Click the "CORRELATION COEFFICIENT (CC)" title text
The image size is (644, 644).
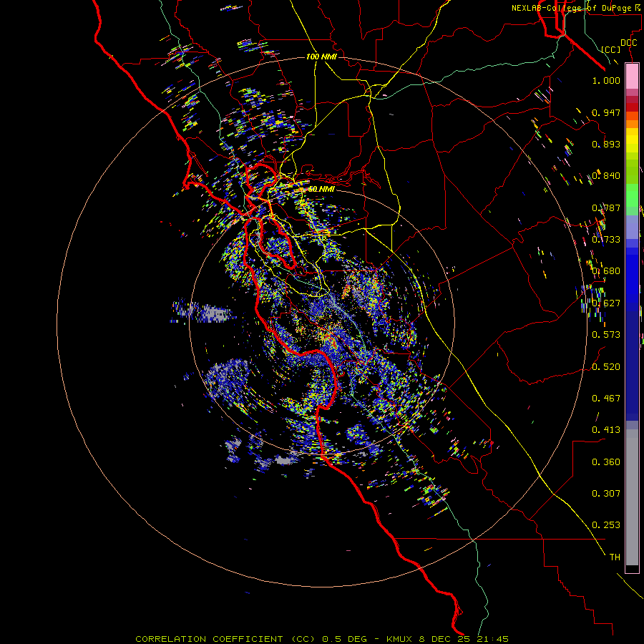225,639
